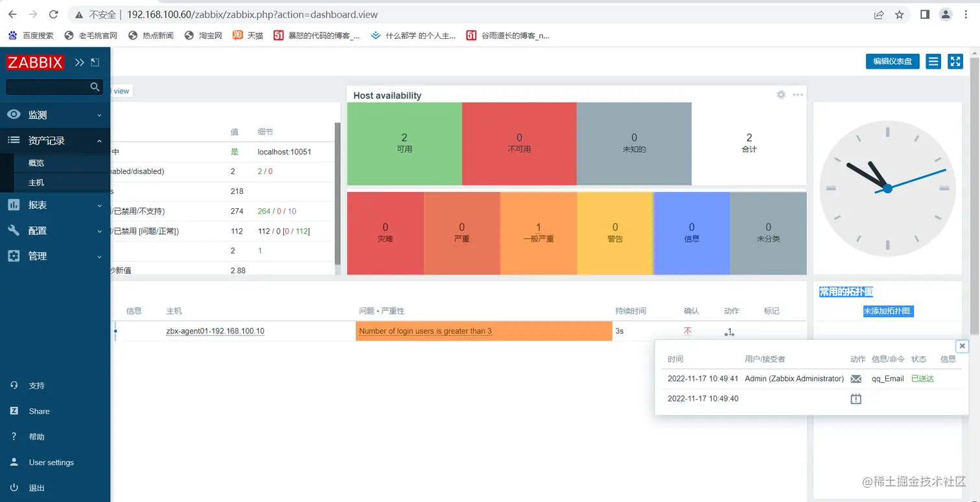The height and width of the screenshot is (502, 980).
Task: Click the wrench icon for 配置
Action: [x=14, y=230]
